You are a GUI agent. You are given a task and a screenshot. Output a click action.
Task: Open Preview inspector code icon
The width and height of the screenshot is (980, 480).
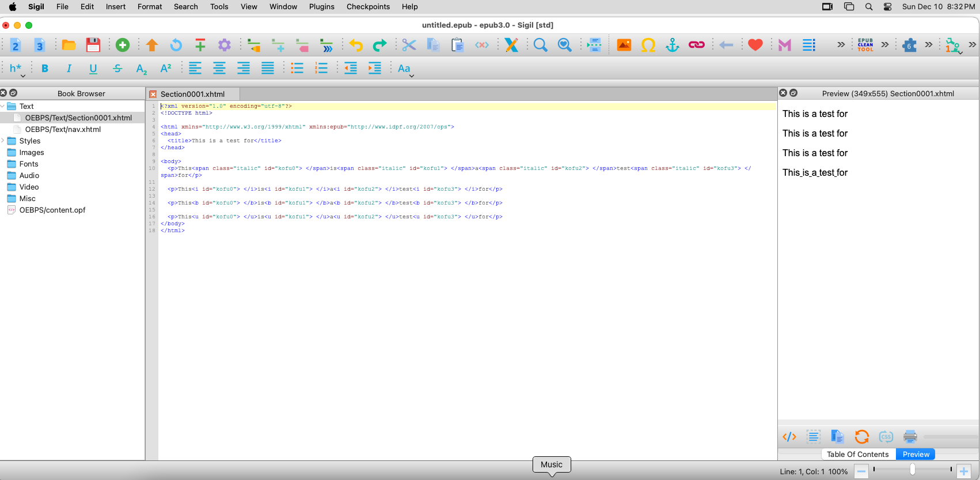[789, 437]
